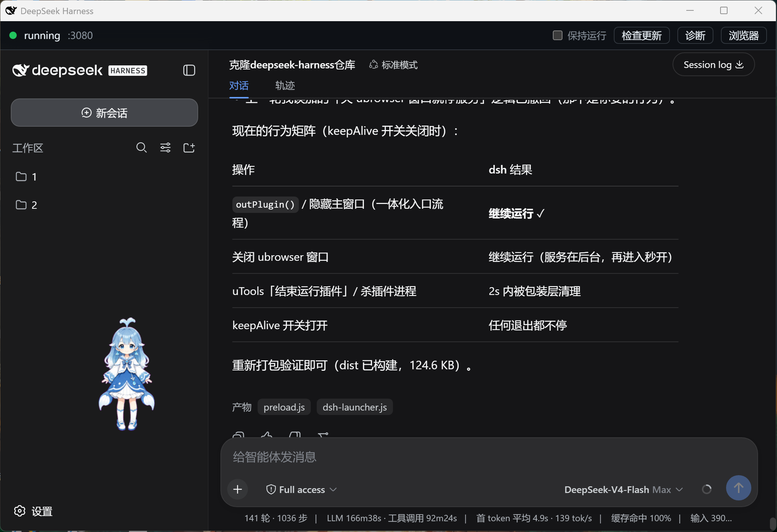Click the 操作 table column header

click(243, 169)
